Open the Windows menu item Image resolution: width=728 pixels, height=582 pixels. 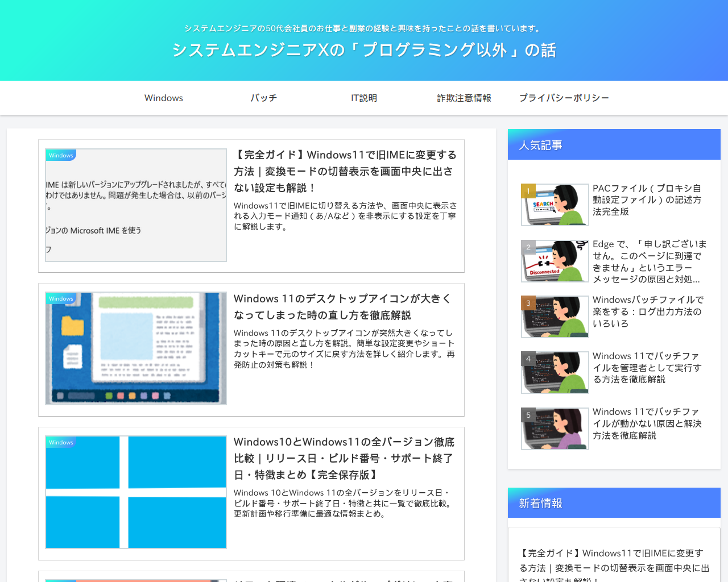pos(164,98)
